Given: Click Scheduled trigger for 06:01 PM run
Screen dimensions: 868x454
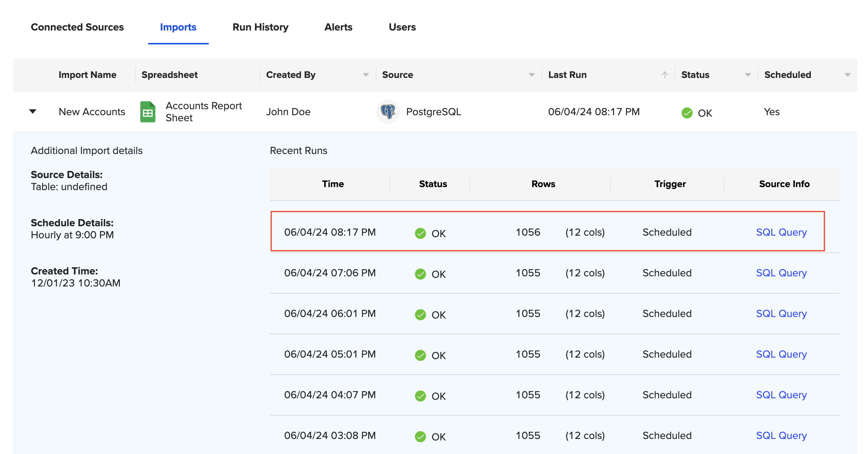Looking at the screenshot, I should coord(667,314).
